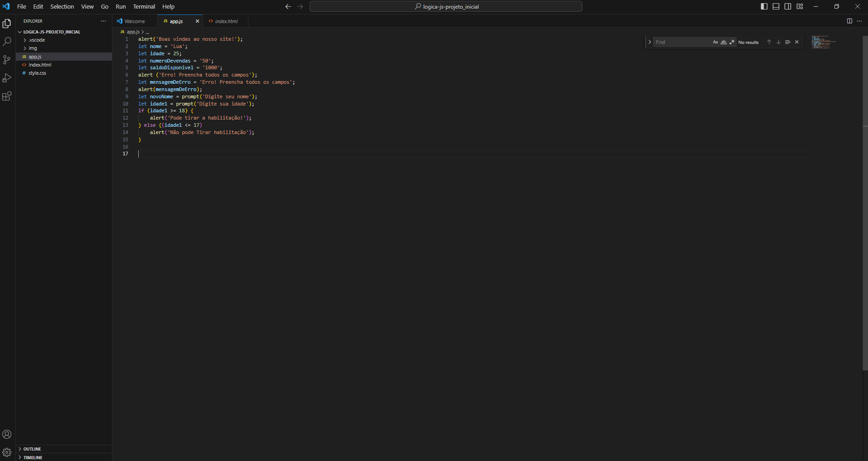Open the Terminal menu
Viewport: 868px width, 461px height.
(144, 6)
